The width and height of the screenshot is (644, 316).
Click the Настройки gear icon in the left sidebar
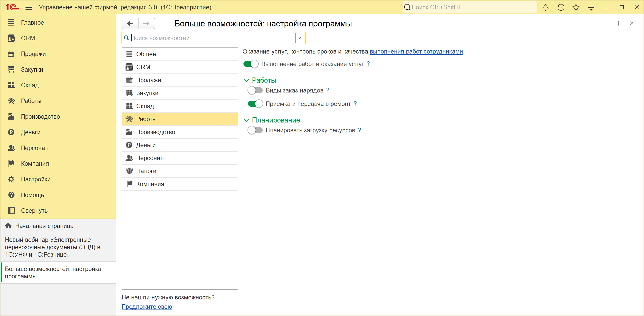(11, 179)
